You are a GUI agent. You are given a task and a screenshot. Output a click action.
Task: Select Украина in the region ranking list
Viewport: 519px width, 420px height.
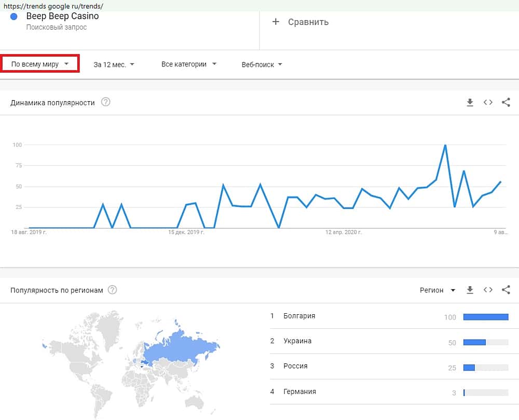point(297,341)
